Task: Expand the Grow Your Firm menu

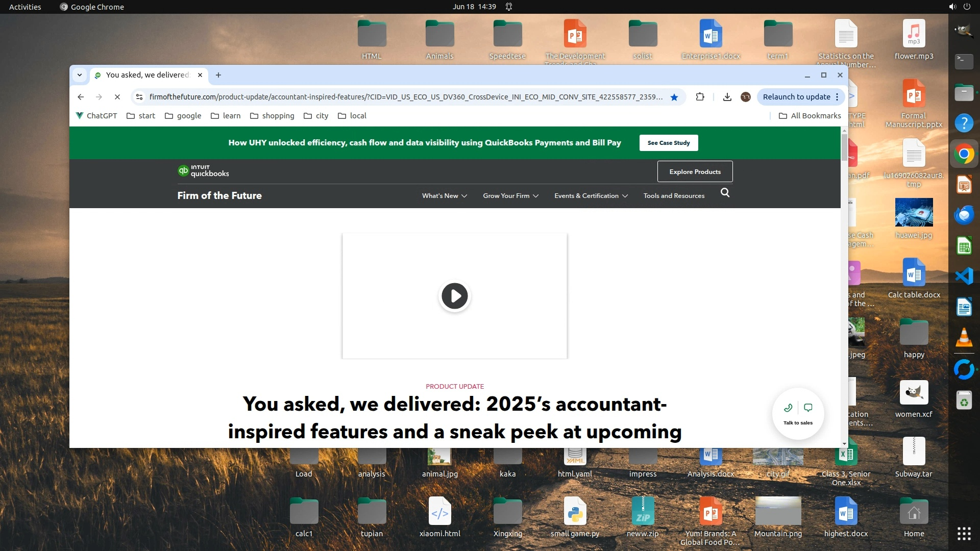Action: click(510, 196)
